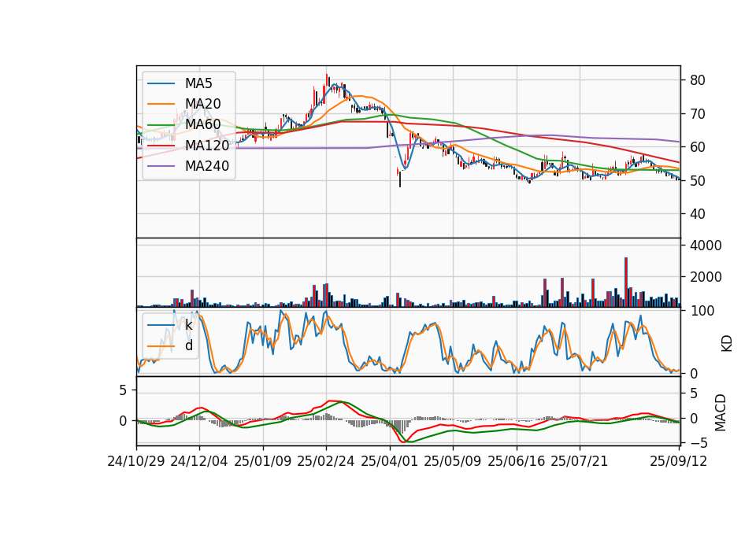756x543 pixels.
Task: Click the KD axis value 100
Action: point(702,311)
